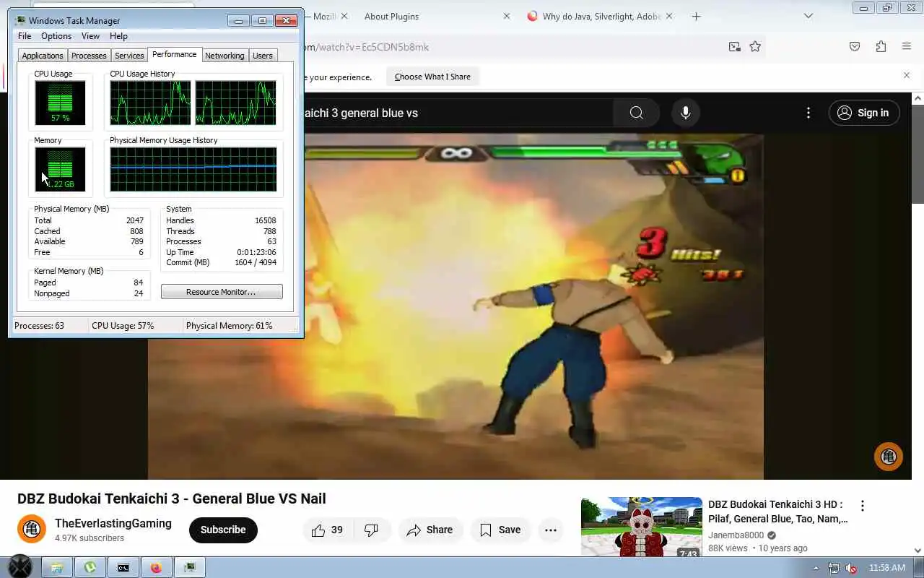Open picture-in-picture icon in address bar
The image size is (924, 578).
coord(734,47)
